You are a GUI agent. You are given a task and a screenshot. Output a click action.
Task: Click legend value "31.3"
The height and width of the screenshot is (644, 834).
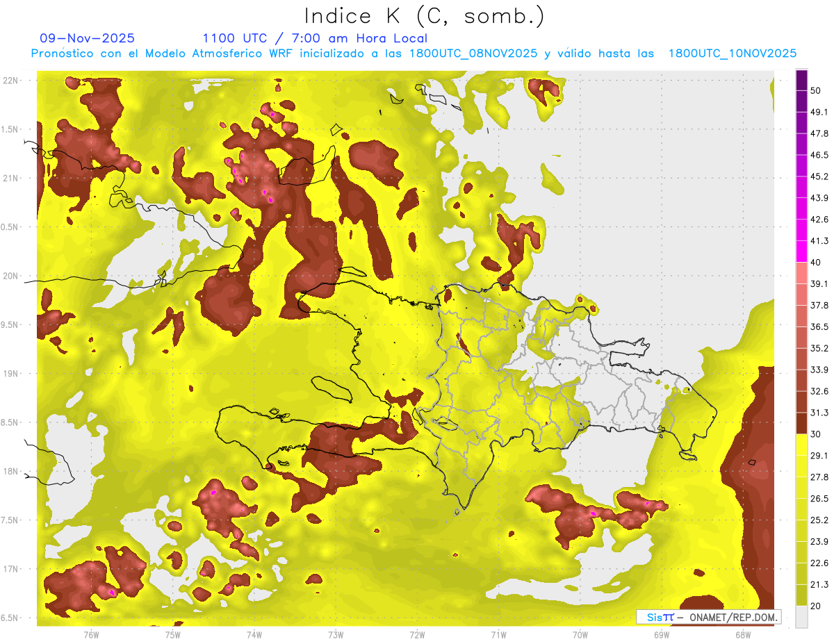[819, 413]
